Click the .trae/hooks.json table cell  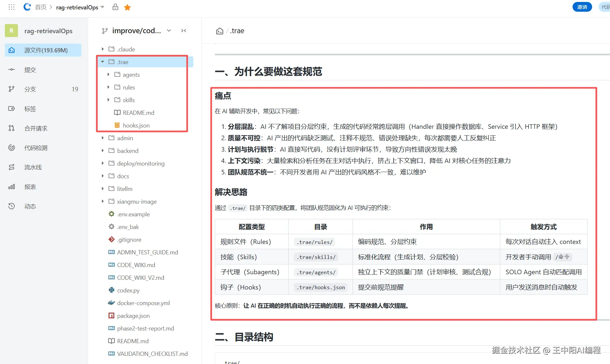(x=320, y=287)
